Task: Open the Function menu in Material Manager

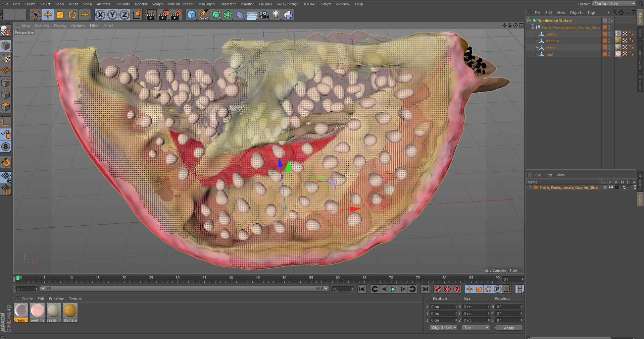Action: point(56,299)
